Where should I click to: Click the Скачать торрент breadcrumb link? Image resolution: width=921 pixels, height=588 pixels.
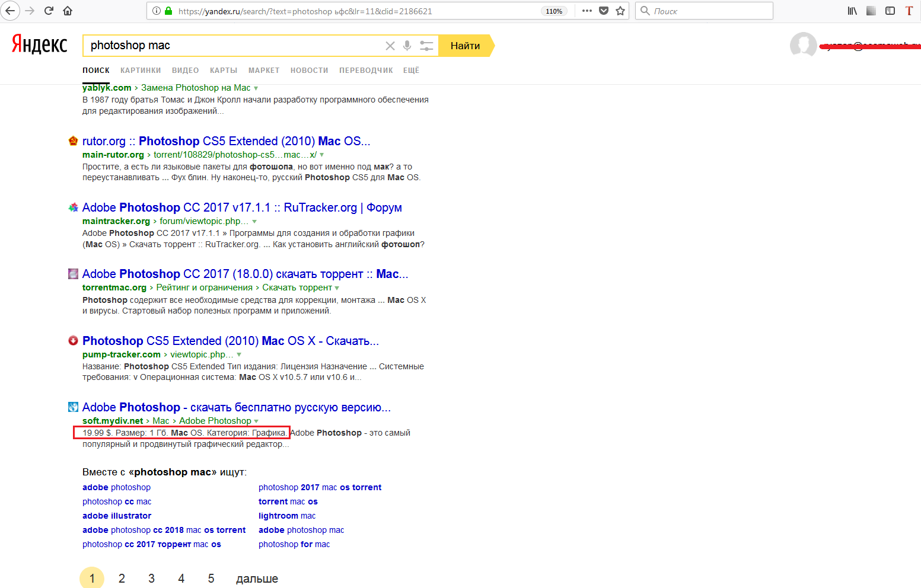(x=297, y=287)
